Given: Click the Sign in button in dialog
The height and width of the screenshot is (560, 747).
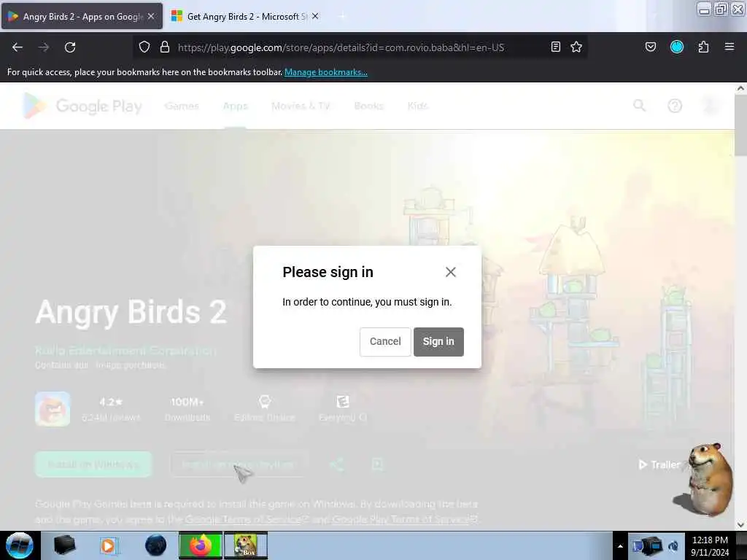Looking at the screenshot, I should coord(438,341).
